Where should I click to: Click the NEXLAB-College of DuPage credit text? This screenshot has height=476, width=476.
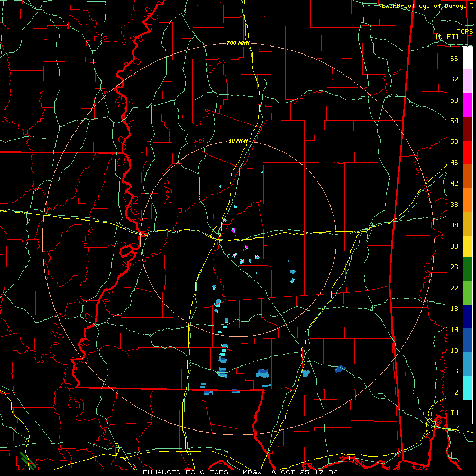[423, 6]
